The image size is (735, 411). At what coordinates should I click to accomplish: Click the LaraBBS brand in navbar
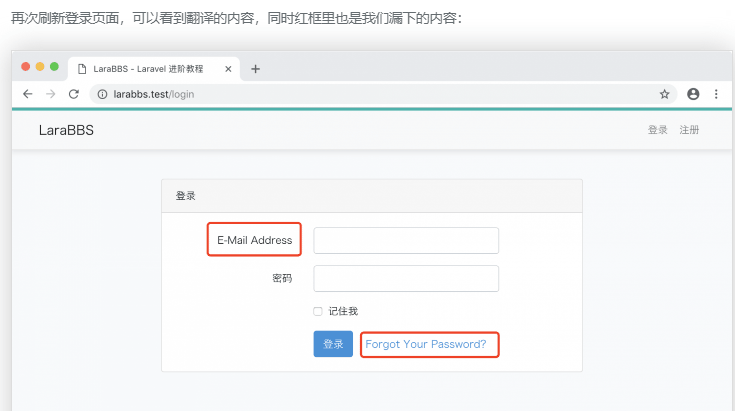pos(66,130)
